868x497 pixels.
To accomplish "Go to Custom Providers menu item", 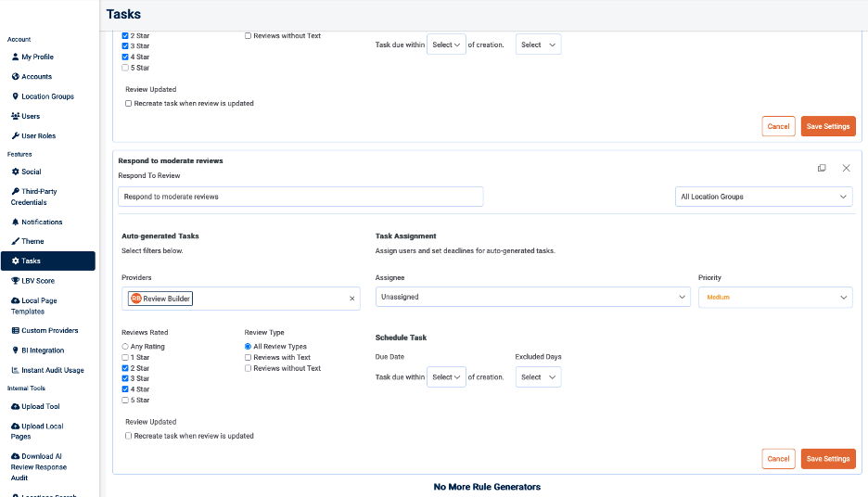I will 49,330.
